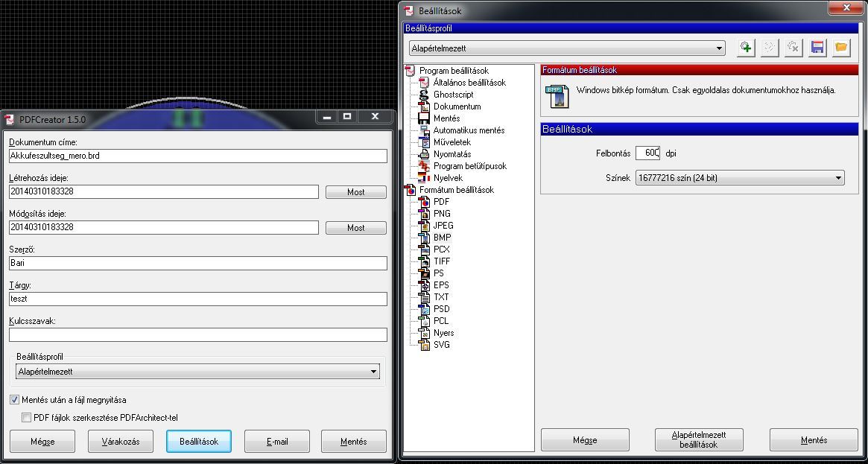The height and width of the screenshot is (464, 868).
Task: Click the Dokumentum címe text field
Action: click(x=198, y=156)
